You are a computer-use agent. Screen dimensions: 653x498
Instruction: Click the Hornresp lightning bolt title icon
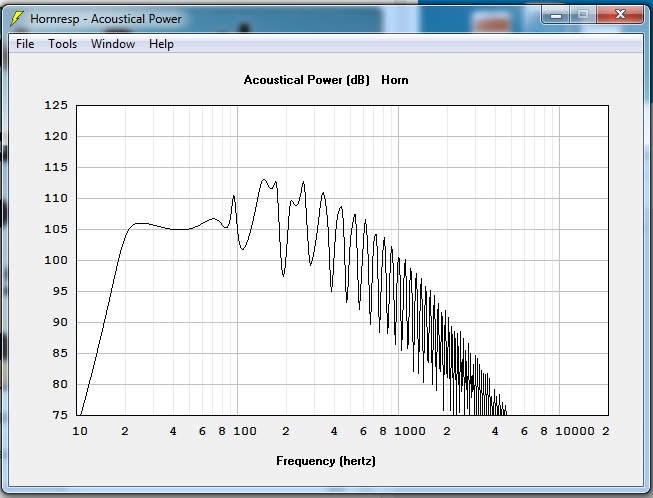[17, 19]
